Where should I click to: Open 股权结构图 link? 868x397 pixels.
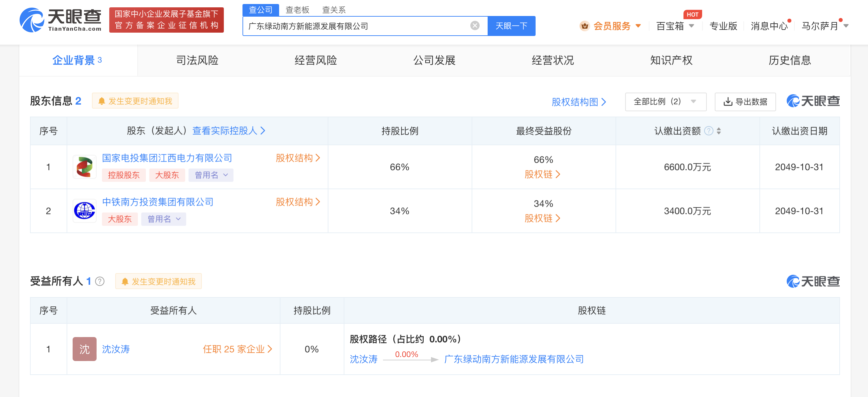tap(579, 102)
